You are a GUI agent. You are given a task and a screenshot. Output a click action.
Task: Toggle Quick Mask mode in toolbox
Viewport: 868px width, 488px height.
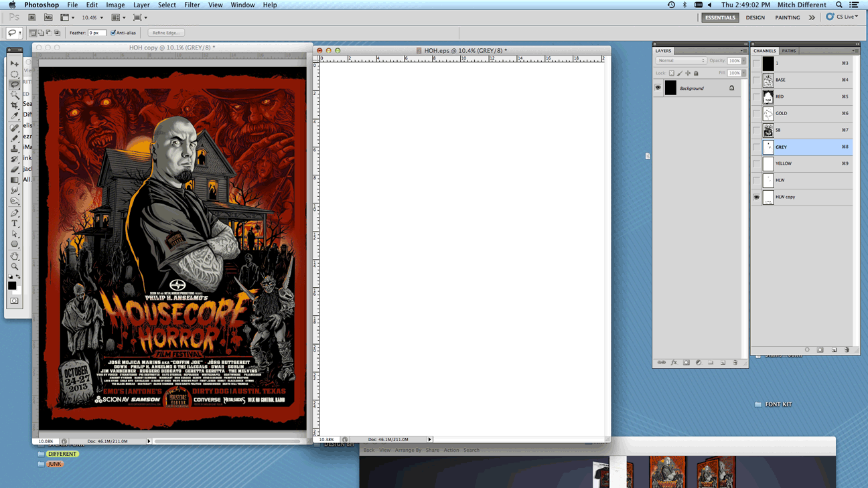[x=14, y=301]
